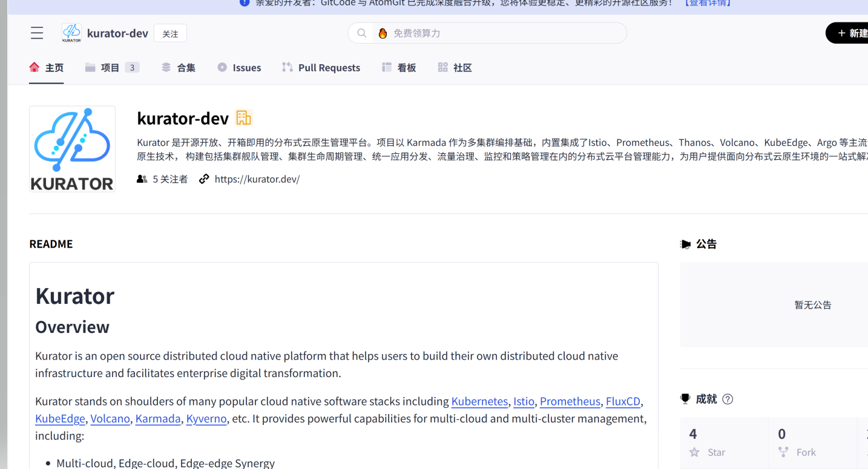
Task: Open the Issues tab
Action: coord(239,68)
